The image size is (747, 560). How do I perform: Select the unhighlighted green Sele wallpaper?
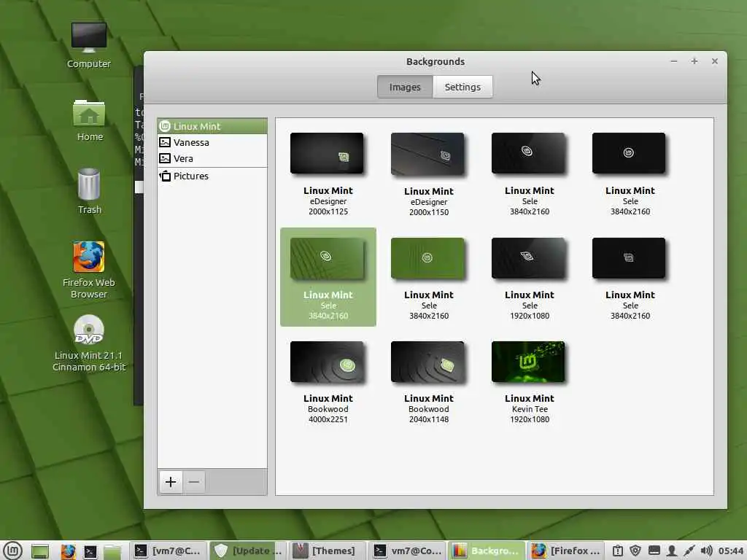(x=428, y=279)
